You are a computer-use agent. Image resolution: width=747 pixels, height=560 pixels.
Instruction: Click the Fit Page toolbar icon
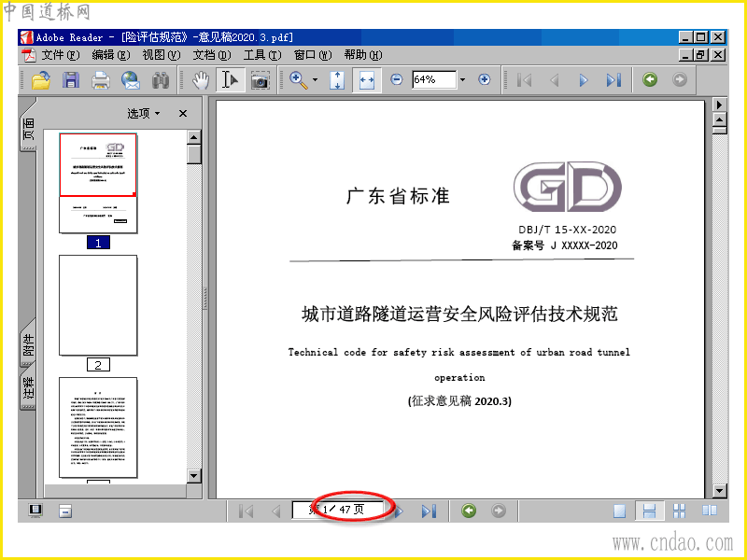337,80
